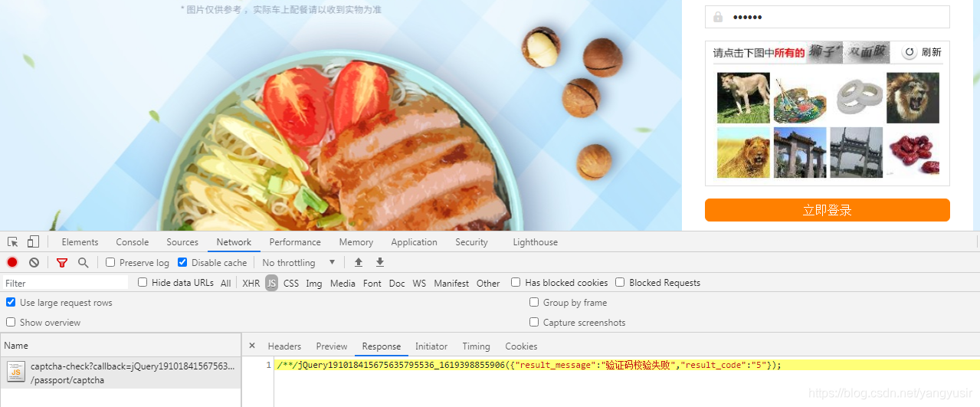This screenshot has height=407, width=980.
Task: Open network search with the magnifier icon
Action: point(84,262)
